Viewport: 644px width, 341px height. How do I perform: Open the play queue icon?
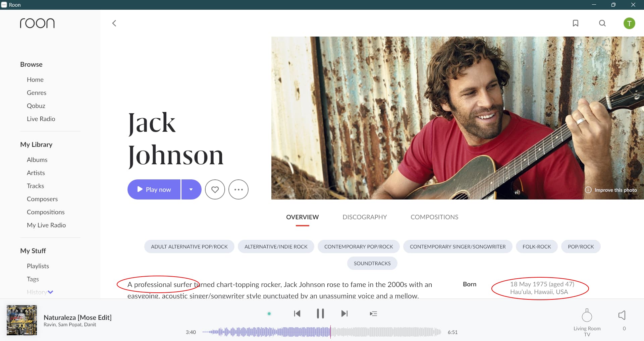pyautogui.click(x=373, y=314)
